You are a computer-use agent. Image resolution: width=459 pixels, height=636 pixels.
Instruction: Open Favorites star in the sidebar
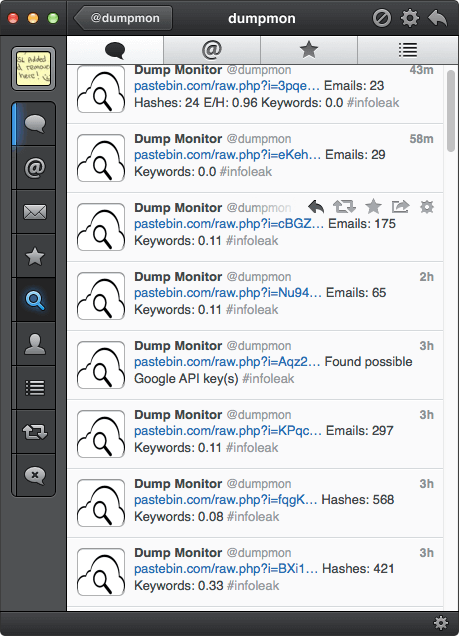pos(35,256)
